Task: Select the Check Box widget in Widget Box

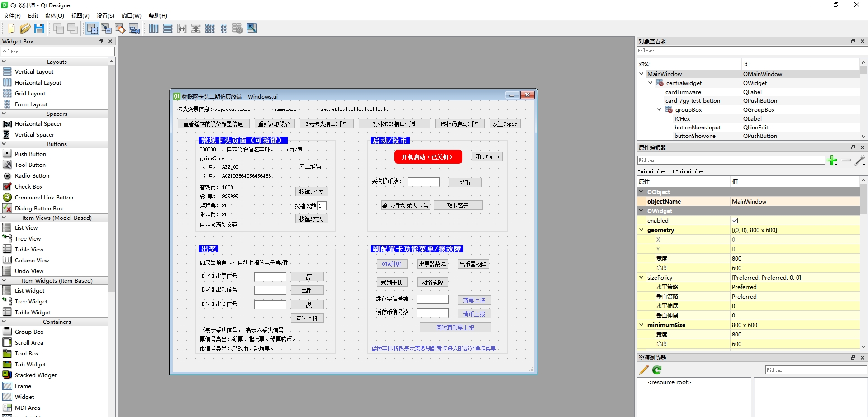Action: (28, 186)
